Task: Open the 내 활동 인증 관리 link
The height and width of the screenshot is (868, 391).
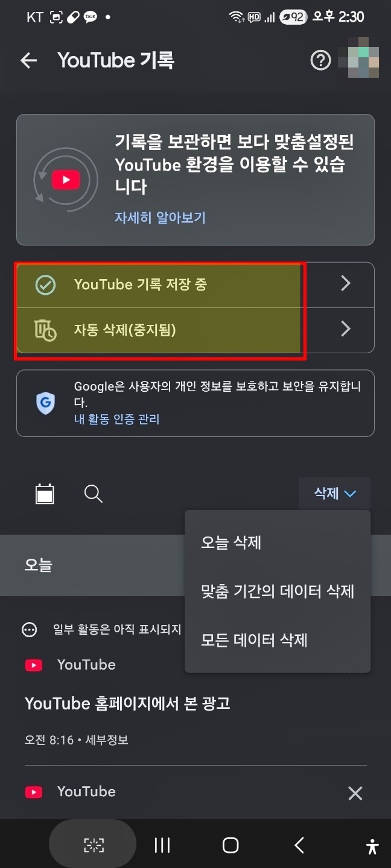Action: [x=117, y=419]
